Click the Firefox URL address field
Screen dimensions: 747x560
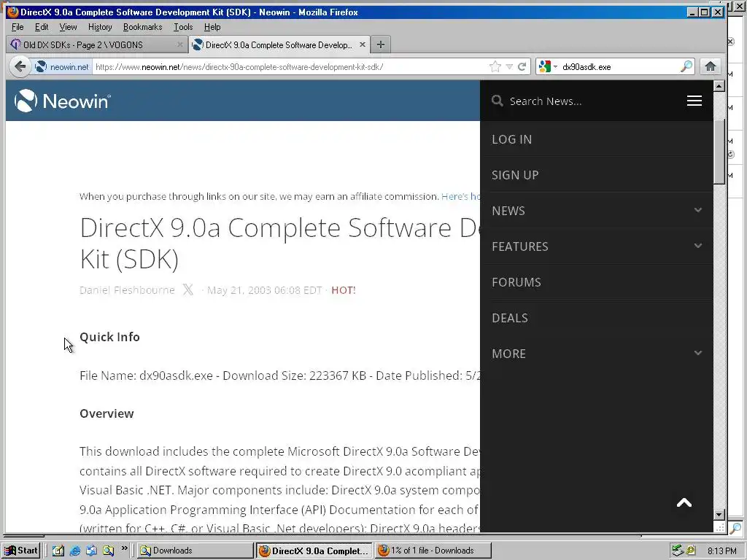tap(290, 66)
